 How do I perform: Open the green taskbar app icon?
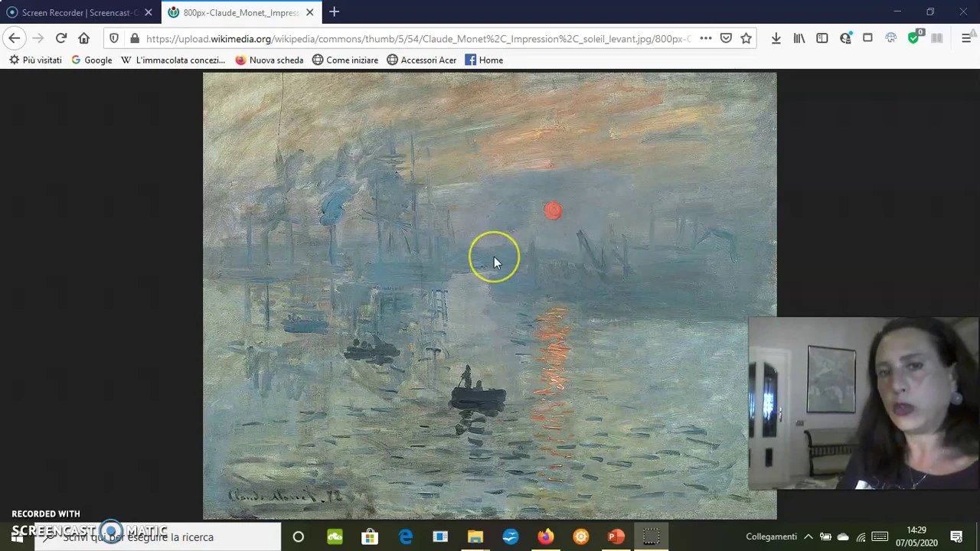[335, 536]
